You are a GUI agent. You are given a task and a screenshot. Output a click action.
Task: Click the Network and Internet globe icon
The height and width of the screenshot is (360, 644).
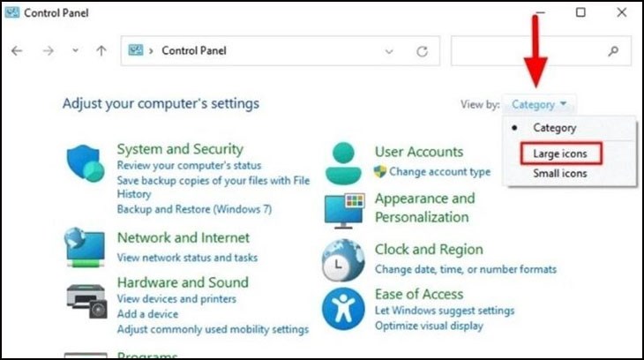[86, 247]
